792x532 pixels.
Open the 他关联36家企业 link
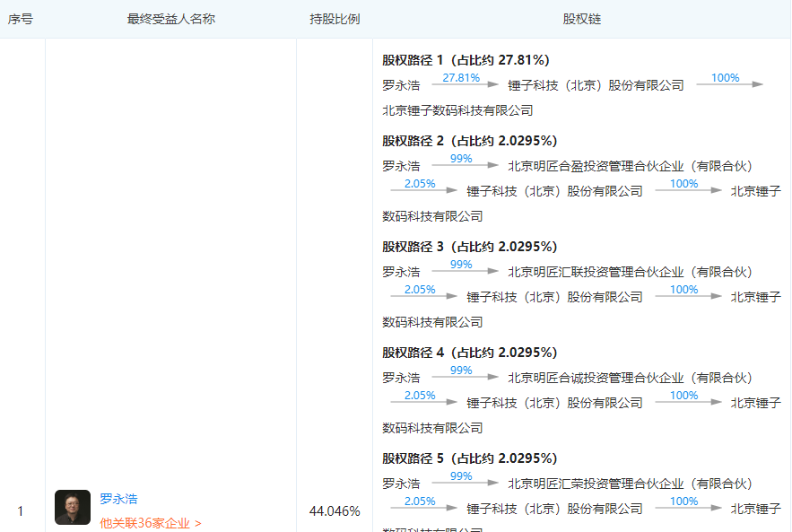tap(150, 523)
